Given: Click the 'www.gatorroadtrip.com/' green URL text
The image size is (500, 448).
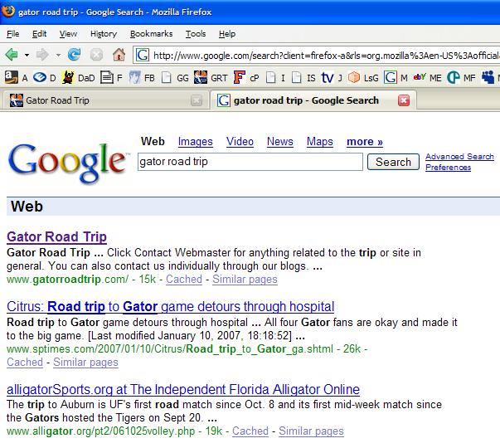Looking at the screenshot, I should (67, 280).
